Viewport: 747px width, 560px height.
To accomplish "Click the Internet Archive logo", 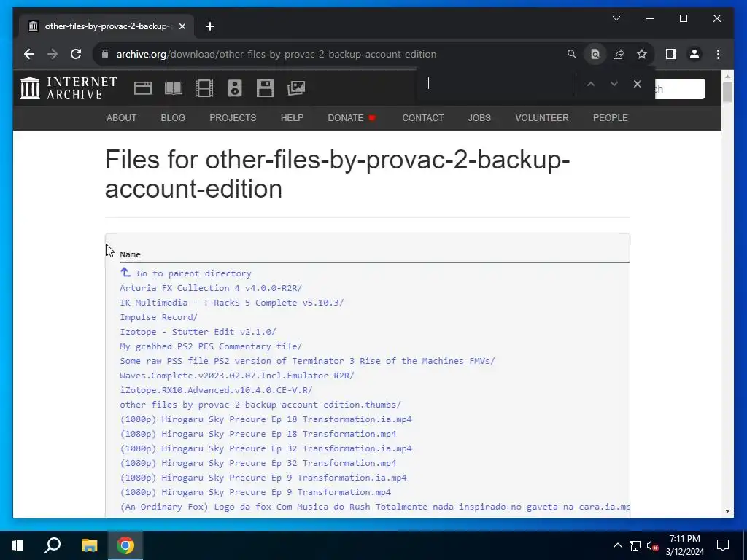I will tap(69, 88).
